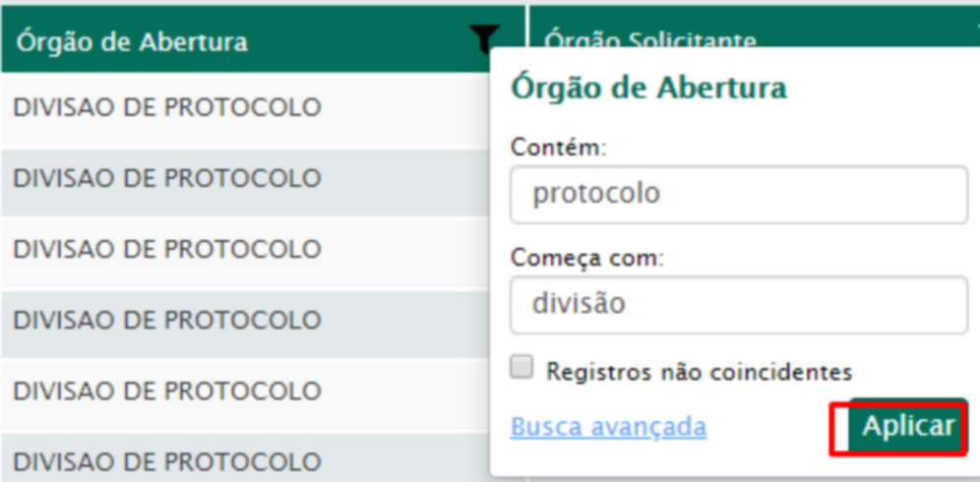Enable the Registros não coincidentes checkbox
The image size is (980, 482).
coord(521,367)
